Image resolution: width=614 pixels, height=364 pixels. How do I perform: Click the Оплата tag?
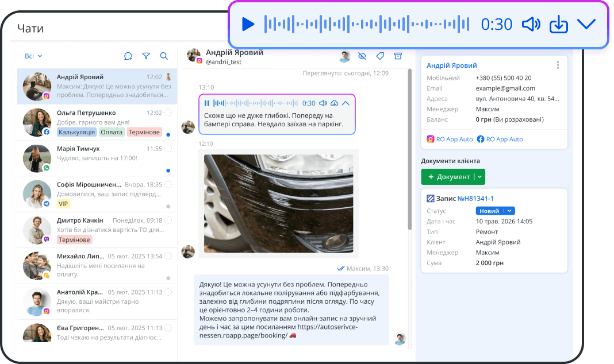click(112, 132)
